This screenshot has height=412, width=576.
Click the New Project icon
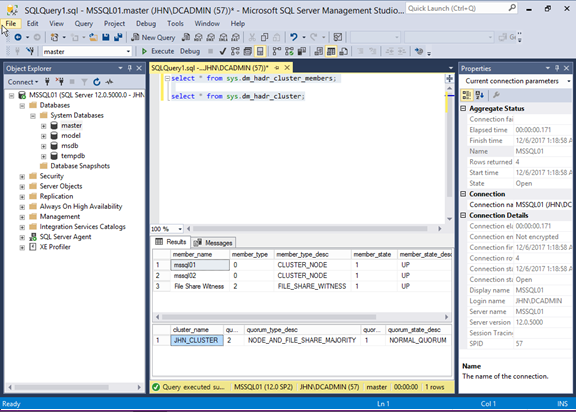tap(54, 37)
